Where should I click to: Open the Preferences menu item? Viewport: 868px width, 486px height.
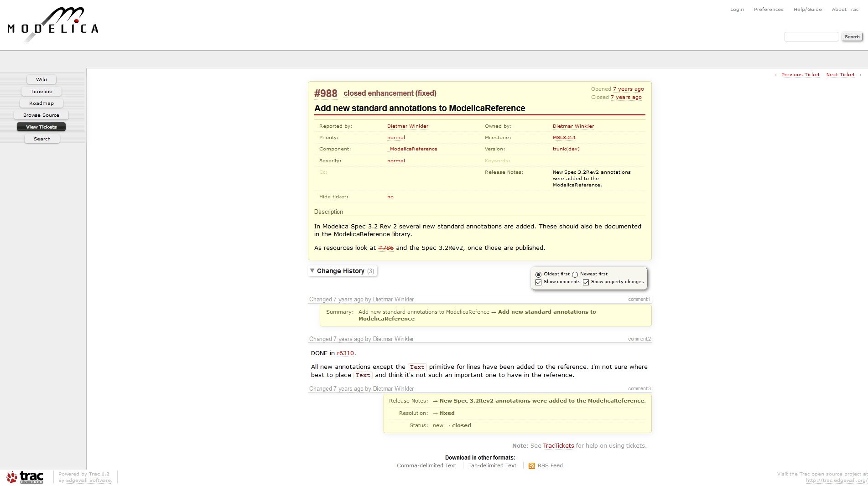click(769, 9)
